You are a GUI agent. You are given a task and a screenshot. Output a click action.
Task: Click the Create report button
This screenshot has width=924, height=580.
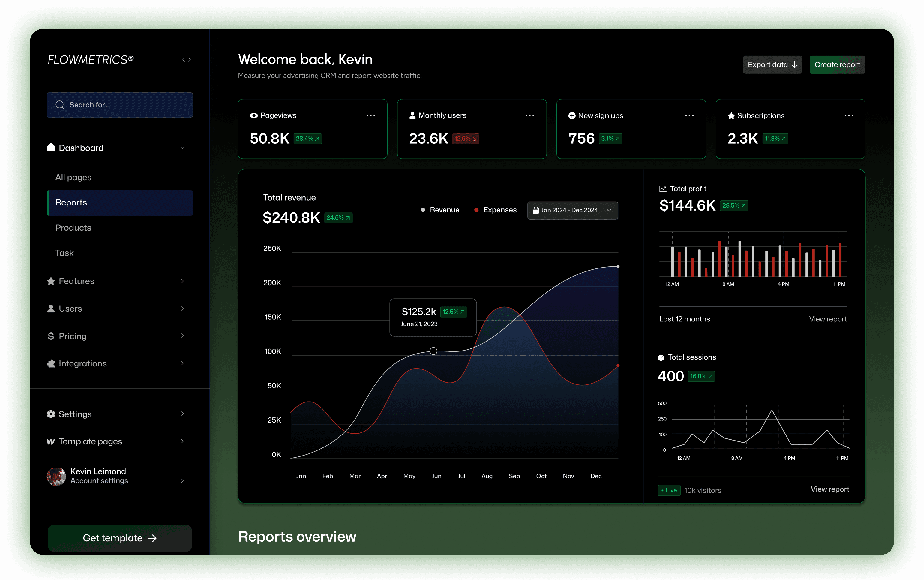(x=837, y=64)
